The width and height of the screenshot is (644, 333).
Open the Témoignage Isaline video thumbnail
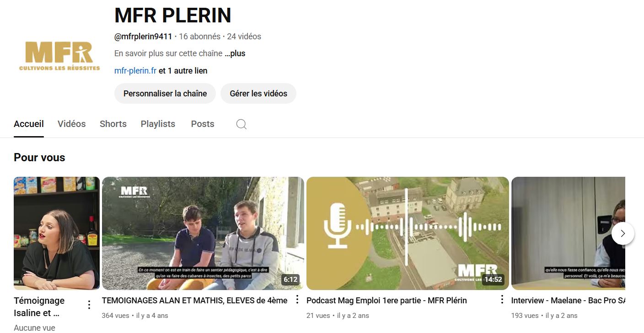pos(57,233)
